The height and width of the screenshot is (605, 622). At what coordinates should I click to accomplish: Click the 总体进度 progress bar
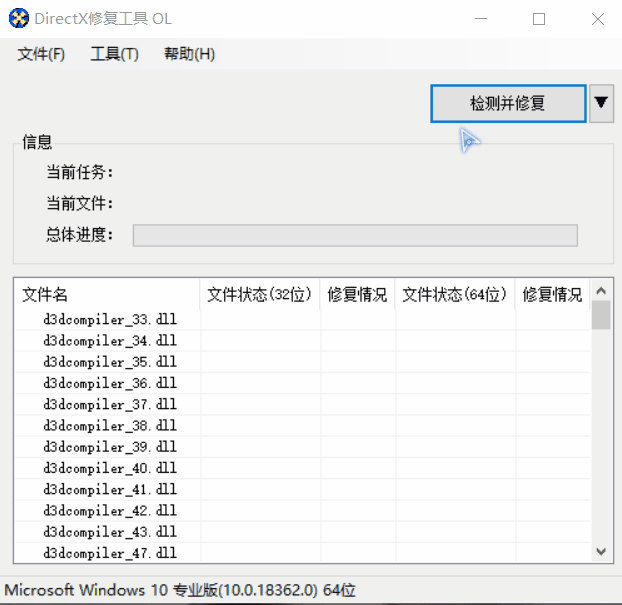(355, 235)
